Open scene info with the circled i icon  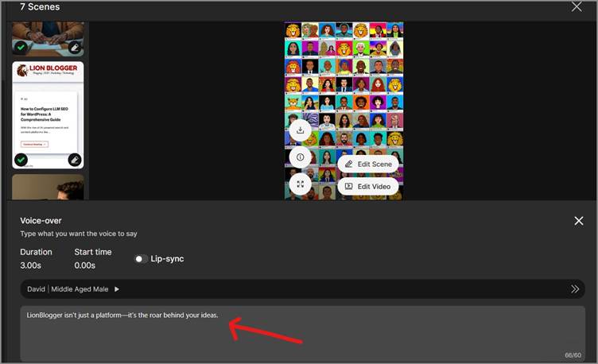coord(300,157)
